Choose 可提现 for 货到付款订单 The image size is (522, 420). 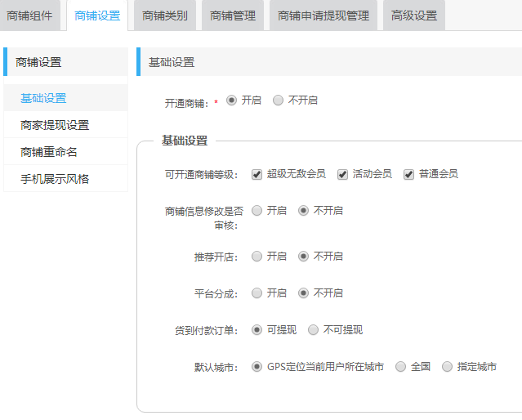tap(257, 330)
